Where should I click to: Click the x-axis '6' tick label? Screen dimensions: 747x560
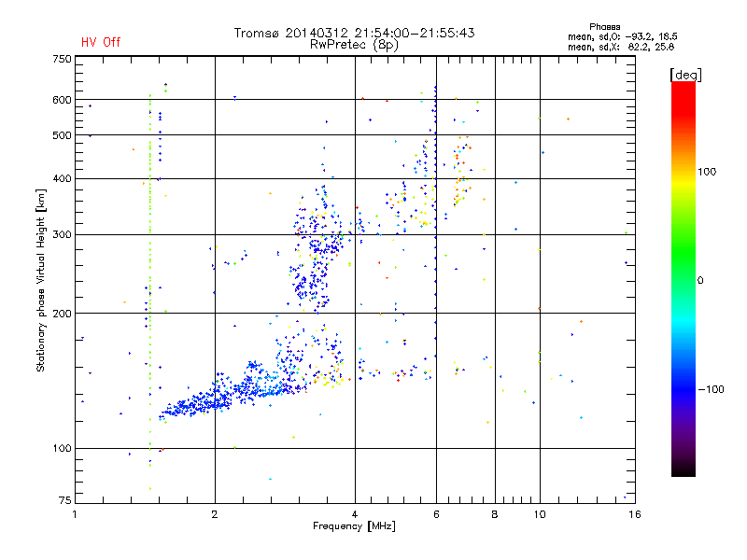(x=436, y=514)
